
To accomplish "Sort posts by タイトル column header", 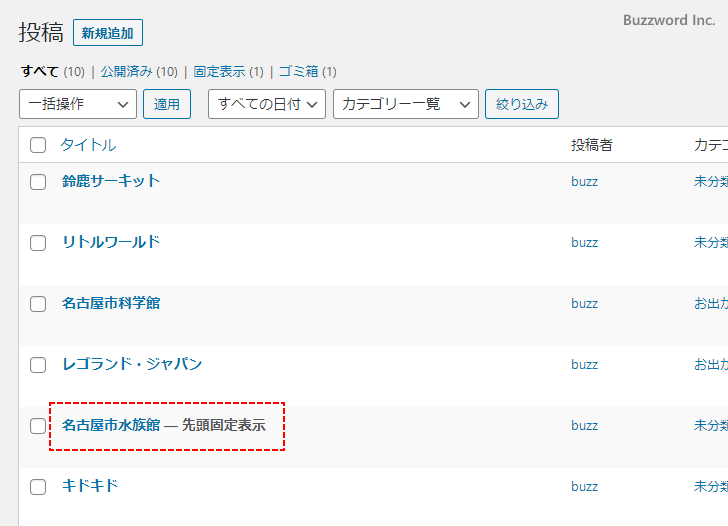I will (x=88, y=145).
